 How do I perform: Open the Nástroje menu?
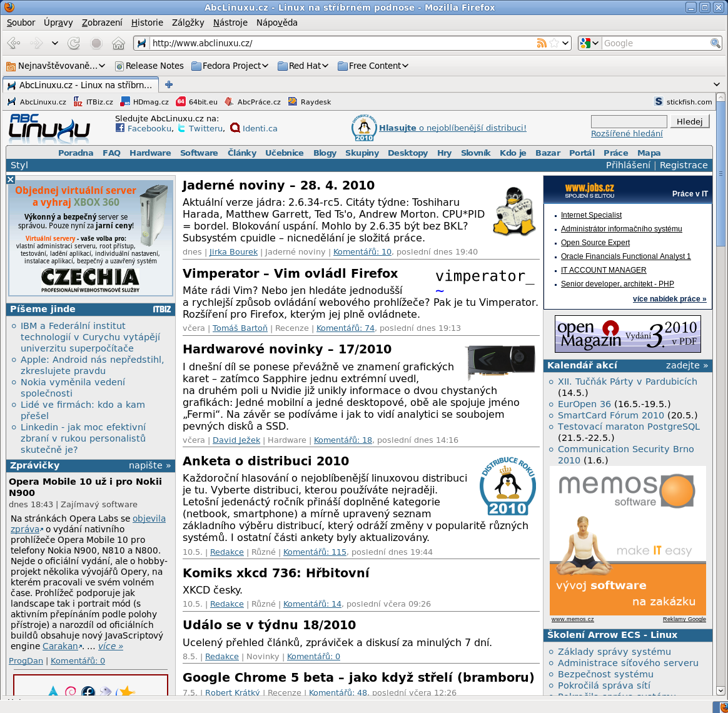pos(230,23)
